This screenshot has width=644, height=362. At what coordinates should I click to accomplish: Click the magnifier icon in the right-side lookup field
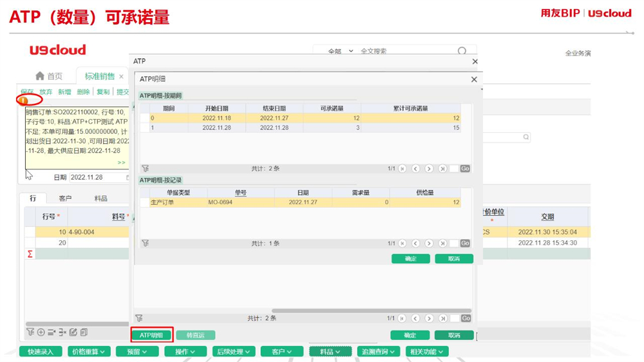[526, 137]
